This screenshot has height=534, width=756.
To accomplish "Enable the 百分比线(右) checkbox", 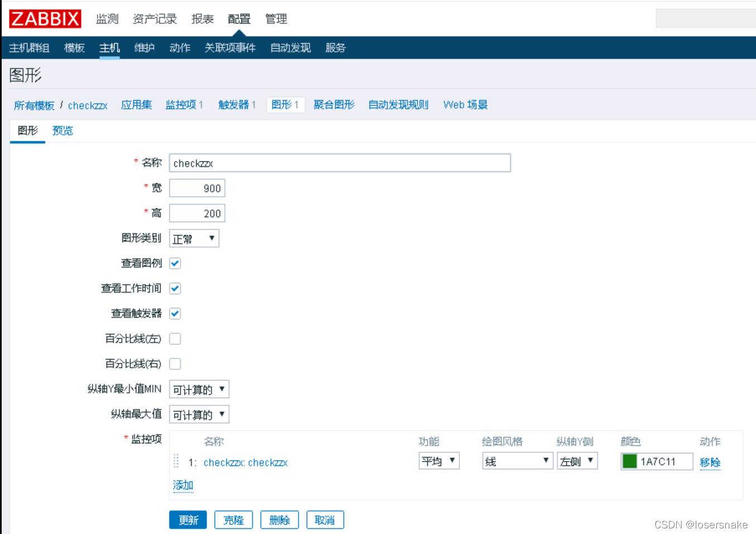I will click(175, 364).
